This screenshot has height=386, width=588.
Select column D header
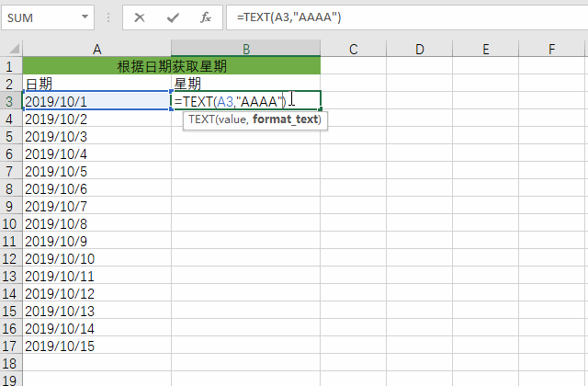(419, 49)
